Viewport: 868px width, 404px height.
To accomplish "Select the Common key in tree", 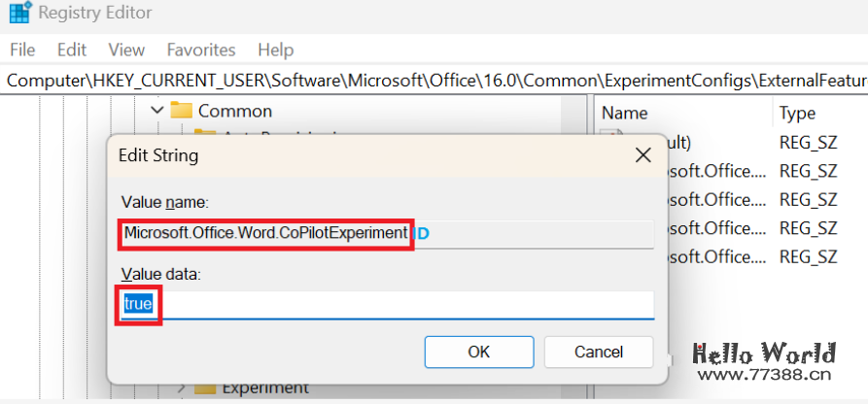I will point(234,112).
